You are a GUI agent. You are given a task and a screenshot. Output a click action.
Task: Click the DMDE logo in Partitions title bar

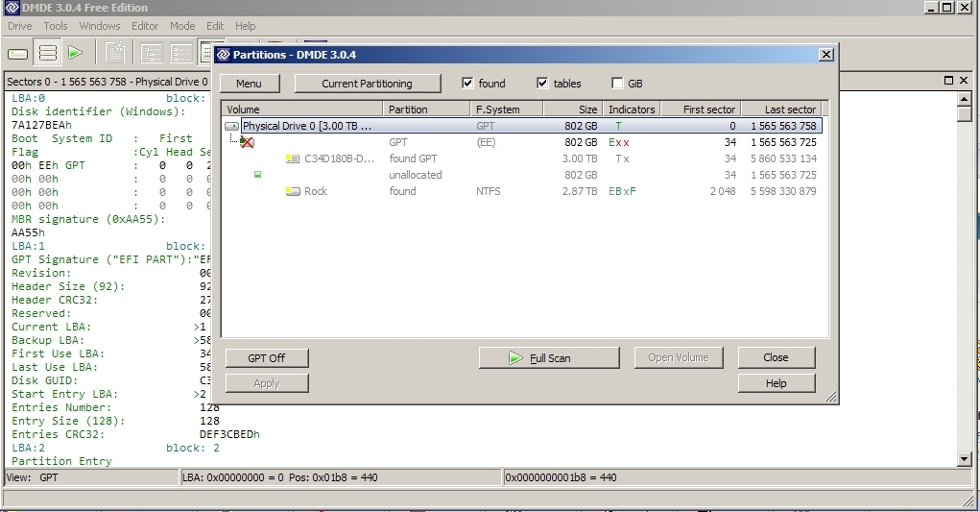click(x=223, y=55)
